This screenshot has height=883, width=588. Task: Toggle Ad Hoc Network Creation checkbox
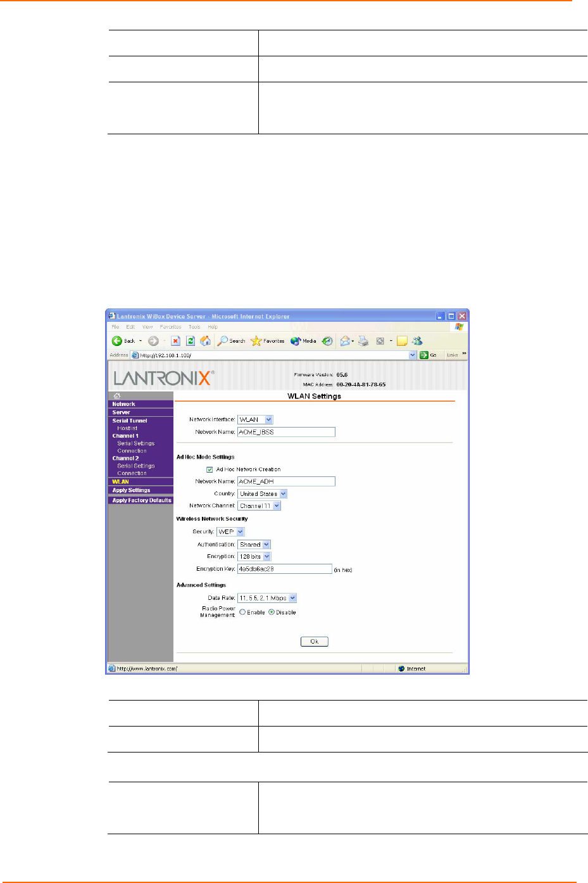coord(210,469)
